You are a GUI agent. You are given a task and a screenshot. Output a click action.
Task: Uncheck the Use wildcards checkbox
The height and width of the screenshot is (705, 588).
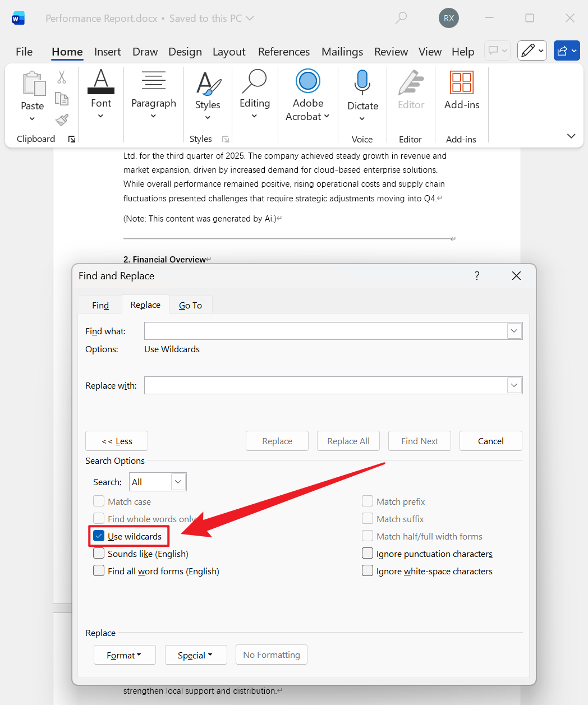(99, 536)
